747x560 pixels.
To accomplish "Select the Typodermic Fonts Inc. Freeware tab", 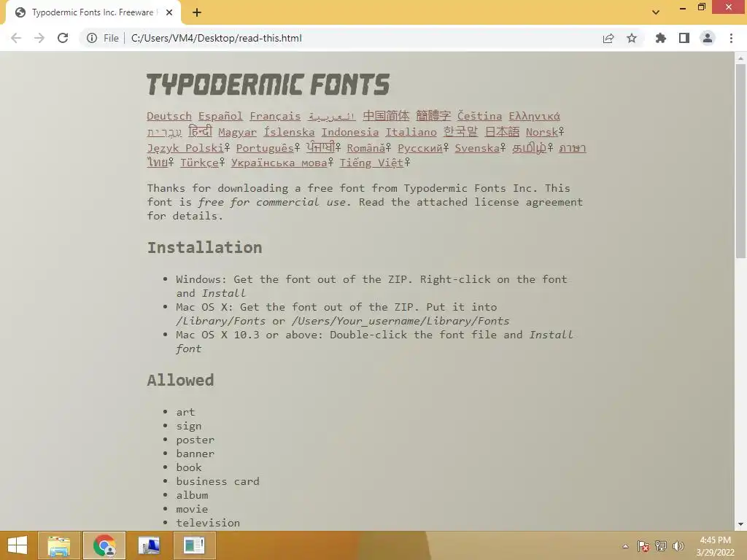I will [93, 13].
